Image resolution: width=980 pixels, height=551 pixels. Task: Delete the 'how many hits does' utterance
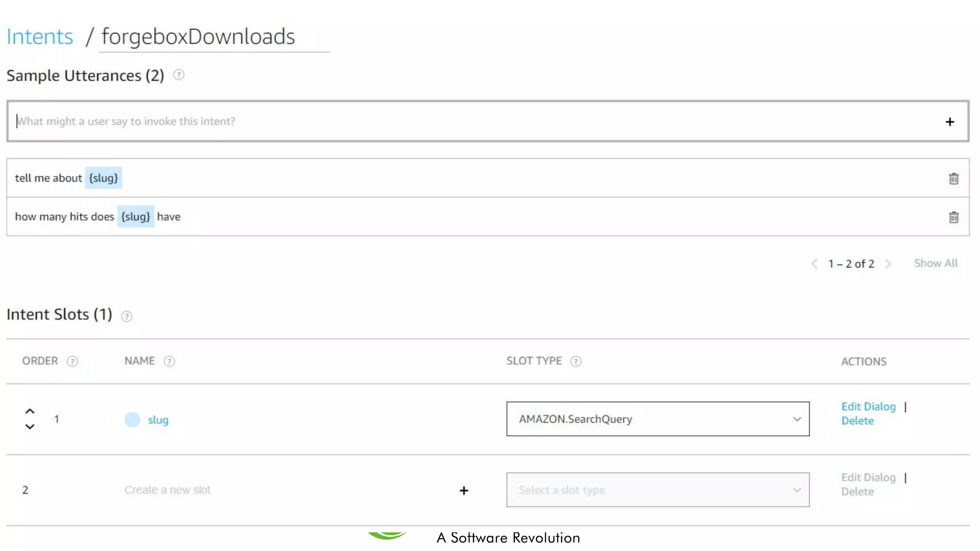(x=953, y=217)
